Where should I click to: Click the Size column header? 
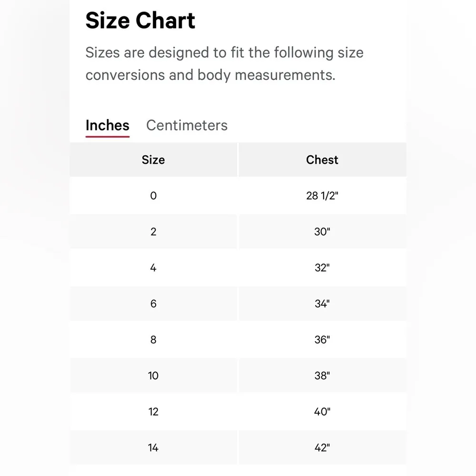(153, 160)
